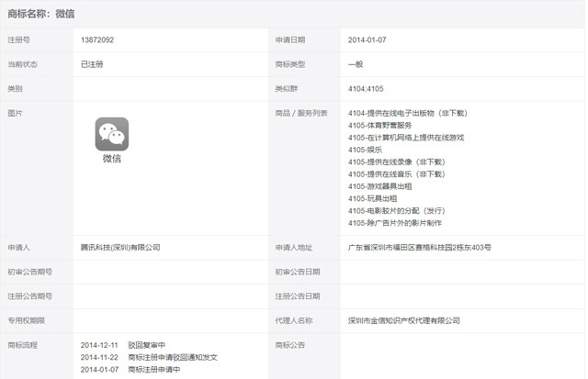Select 4105-游戏器具出租 entry

pos(379,186)
